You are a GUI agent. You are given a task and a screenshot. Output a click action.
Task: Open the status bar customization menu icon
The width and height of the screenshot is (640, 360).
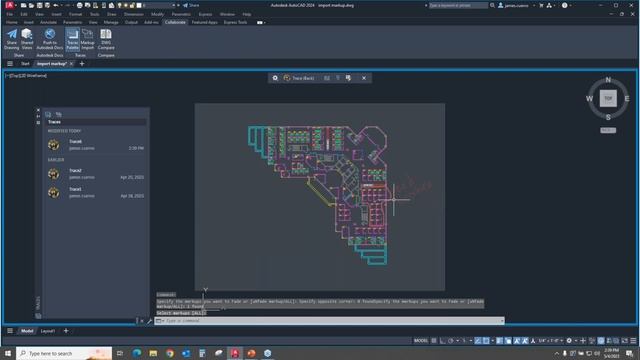633,341
